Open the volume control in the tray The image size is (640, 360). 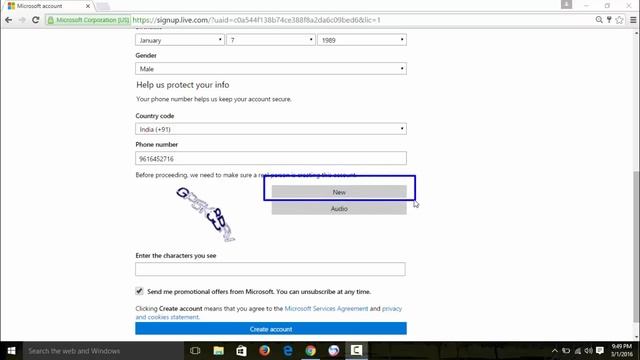(588, 351)
